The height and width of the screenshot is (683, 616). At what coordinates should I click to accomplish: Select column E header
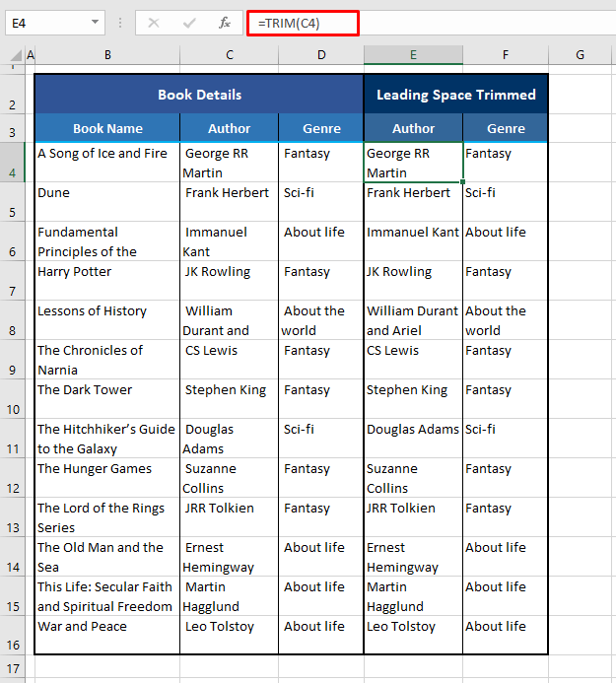pyautogui.click(x=413, y=55)
